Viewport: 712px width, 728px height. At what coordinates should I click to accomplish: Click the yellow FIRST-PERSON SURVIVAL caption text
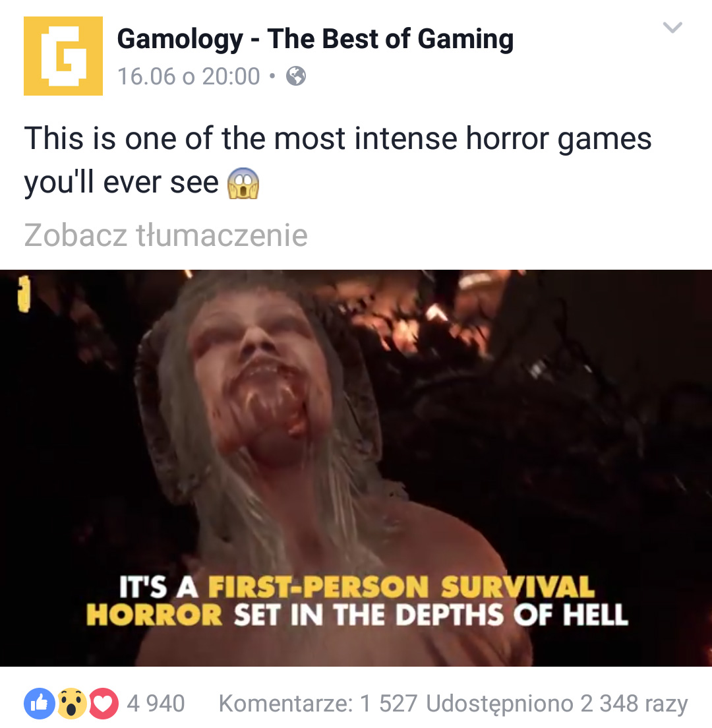tap(401, 587)
